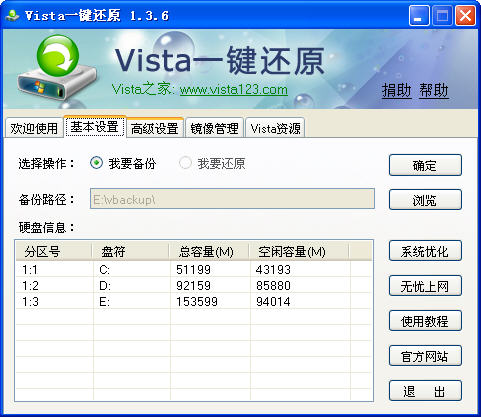Viewport: 481px width, 417px height.
Task: Click the 确定 button
Action: tap(425, 165)
